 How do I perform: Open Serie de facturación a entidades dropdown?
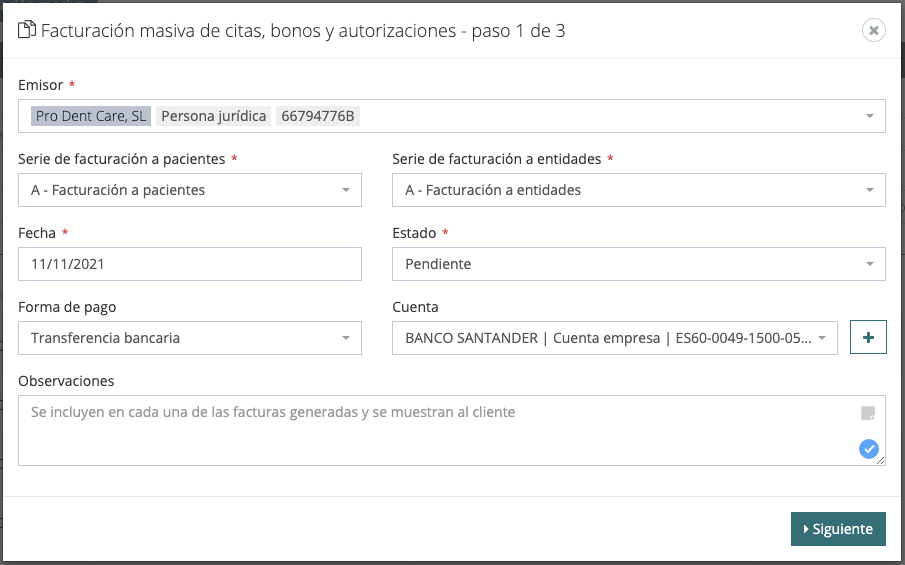point(638,190)
